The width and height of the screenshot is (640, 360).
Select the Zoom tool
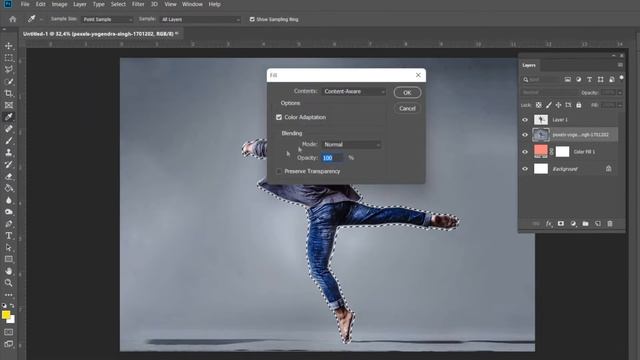point(9,283)
